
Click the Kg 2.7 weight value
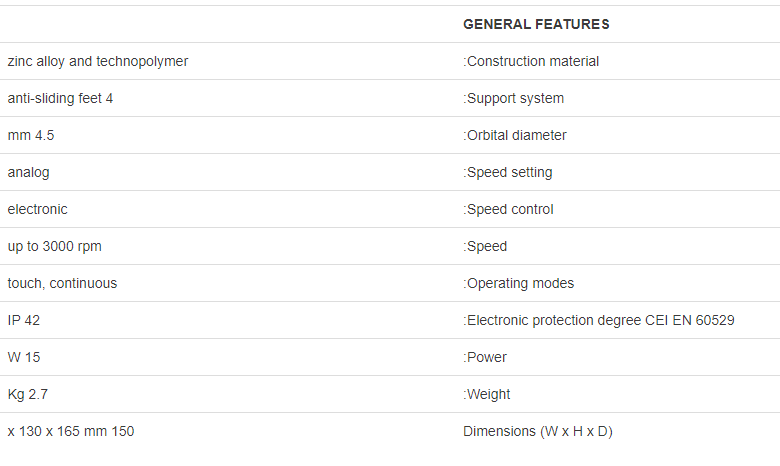tap(28, 394)
